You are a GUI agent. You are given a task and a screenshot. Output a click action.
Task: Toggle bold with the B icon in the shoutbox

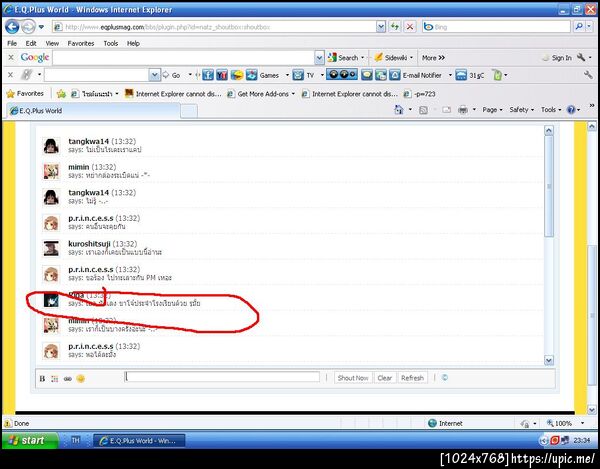42,379
